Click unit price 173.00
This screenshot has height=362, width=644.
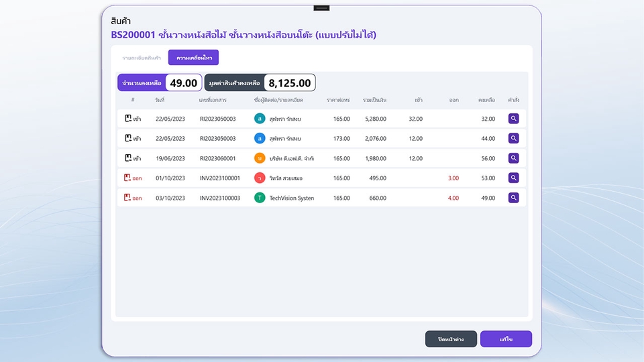click(341, 139)
